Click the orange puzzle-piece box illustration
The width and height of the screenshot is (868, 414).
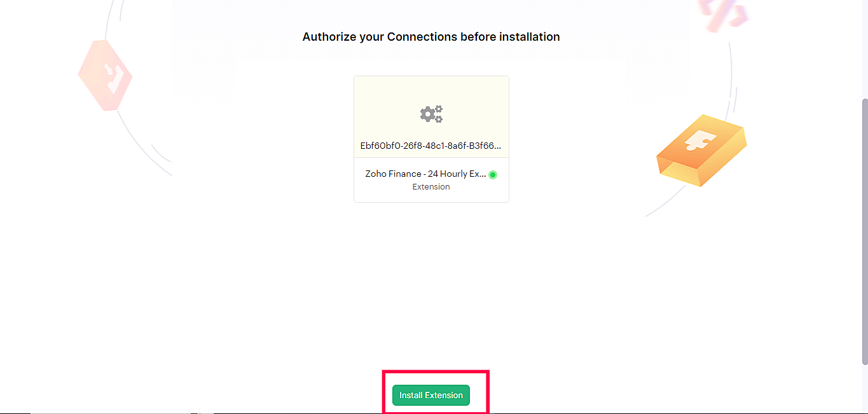[701, 150]
